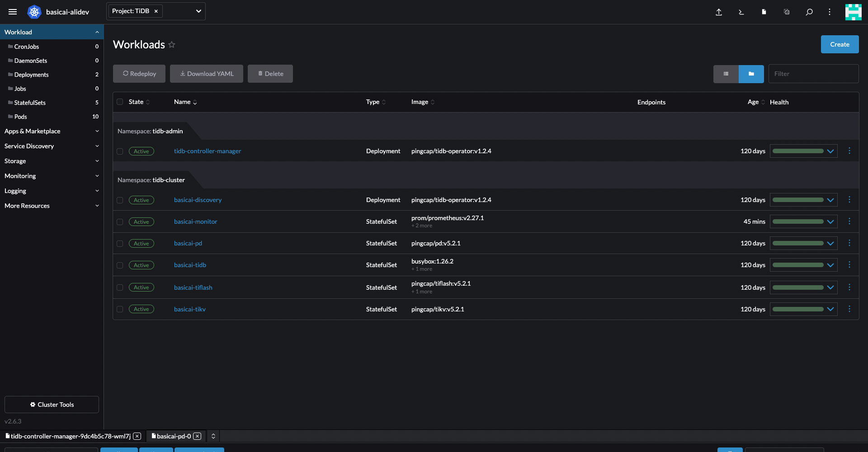Image resolution: width=868 pixels, height=452 pixels.
Task: Click the basicai-pd health bar
Action: point(798,243)
